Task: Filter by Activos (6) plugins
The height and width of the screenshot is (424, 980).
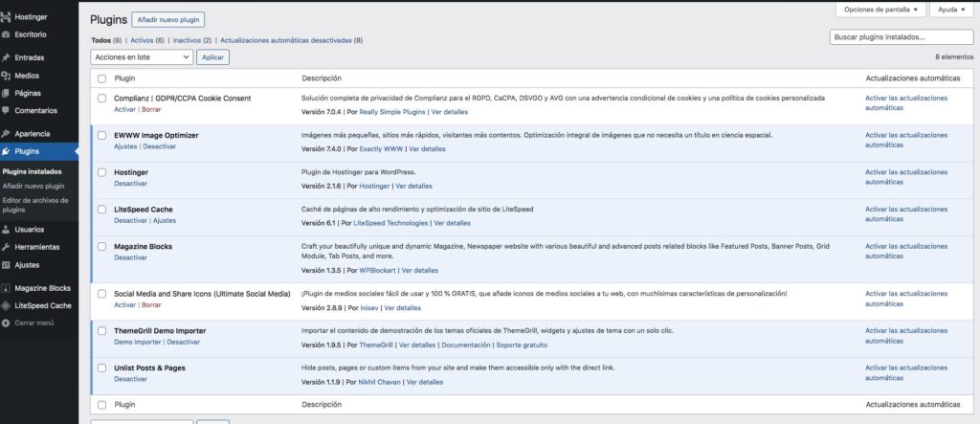Action: point(146,40)
